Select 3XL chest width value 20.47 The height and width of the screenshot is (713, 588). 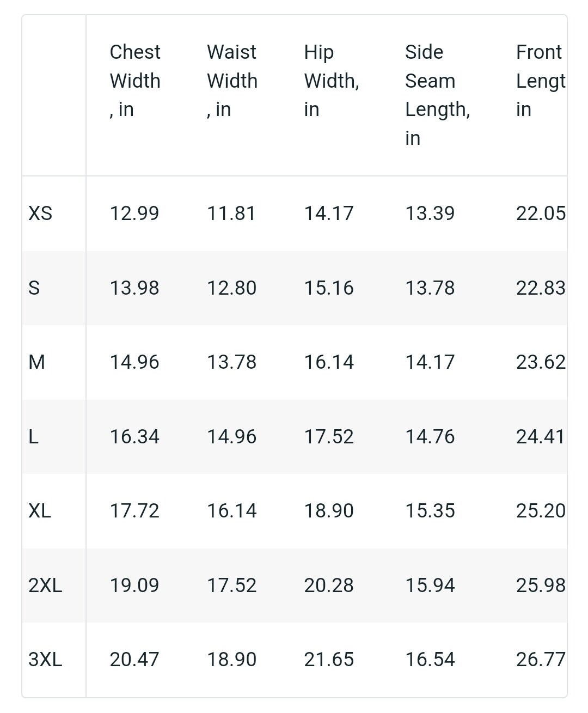[134, 659]
